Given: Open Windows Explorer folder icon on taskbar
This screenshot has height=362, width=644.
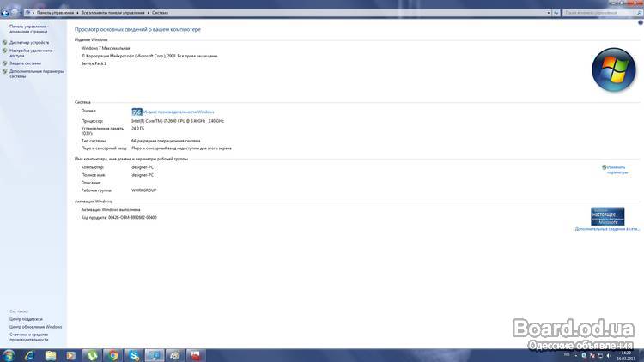Looking at the screenshot, I should 50,355.
